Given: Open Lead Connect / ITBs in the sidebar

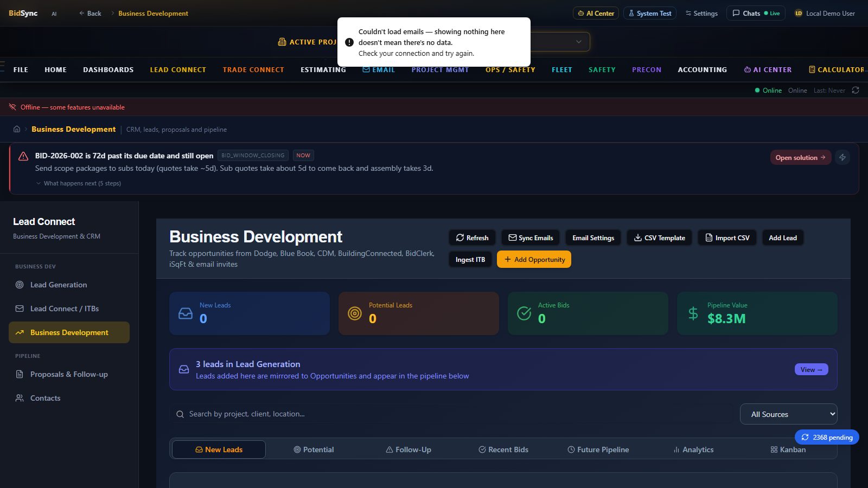Looking at the screenshot, I should click(69, 309).
